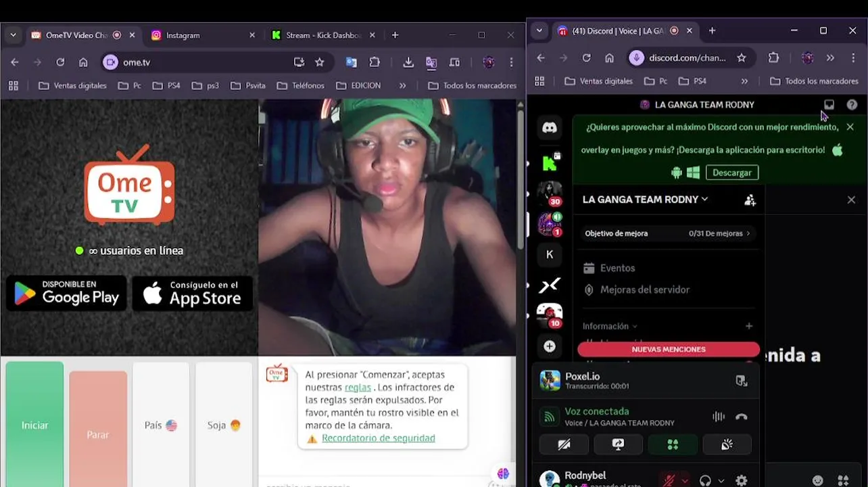Click Descargar in Discord banner

click(732, 172)
